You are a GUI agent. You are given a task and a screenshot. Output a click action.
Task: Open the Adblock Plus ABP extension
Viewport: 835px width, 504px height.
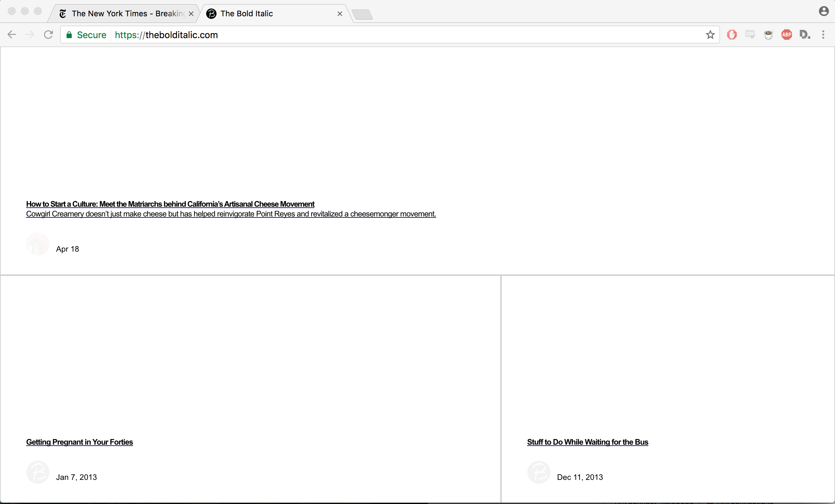tap(786, 35)
